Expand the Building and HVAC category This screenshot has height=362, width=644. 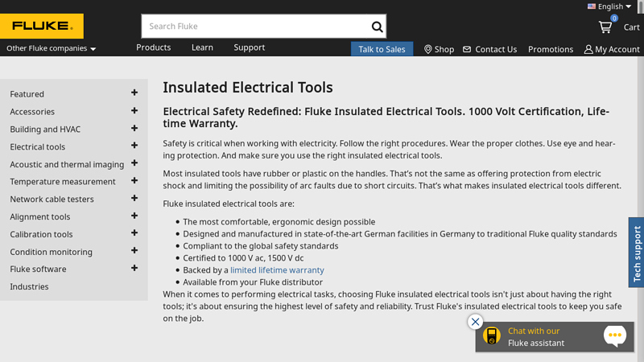[x=134, y=128]
